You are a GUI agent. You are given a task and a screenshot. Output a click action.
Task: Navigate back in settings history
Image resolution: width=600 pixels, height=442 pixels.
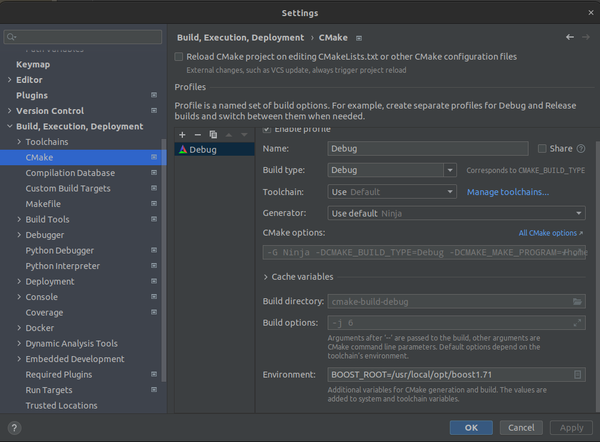(x=570, y=37)
